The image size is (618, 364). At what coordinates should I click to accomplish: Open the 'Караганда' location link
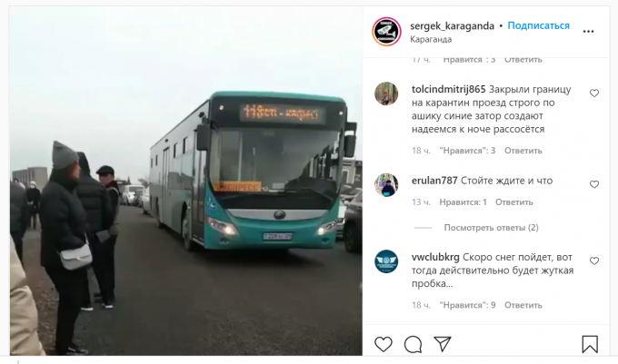coord(431,39)
